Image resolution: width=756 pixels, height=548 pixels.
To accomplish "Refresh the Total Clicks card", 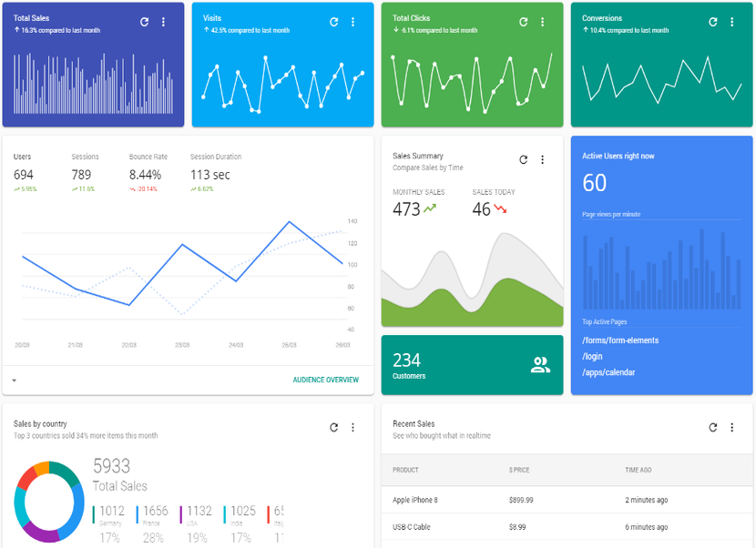I will pos(523,22).
